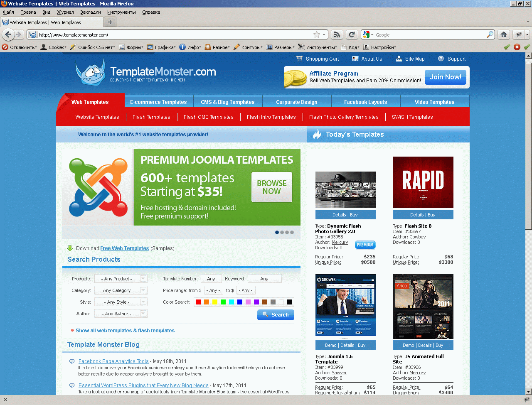Open the Отключить developer toolbar menu
This screenshot has width=532, height=405.
20,47
